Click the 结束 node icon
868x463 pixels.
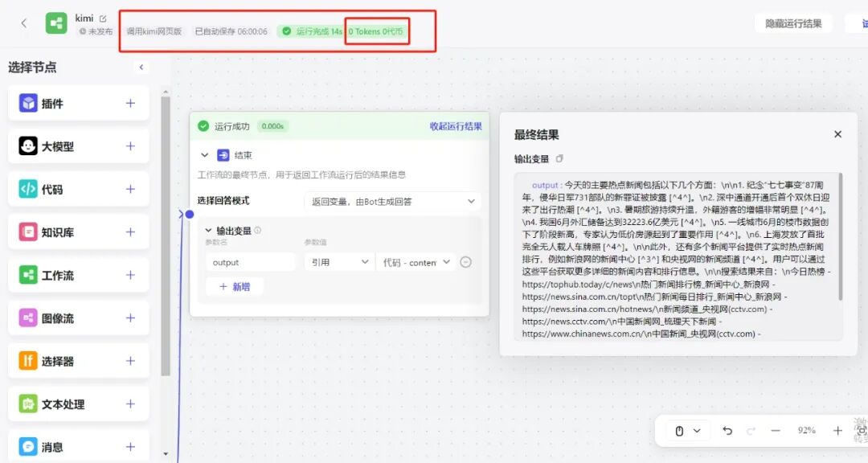(x=223, y=155)
